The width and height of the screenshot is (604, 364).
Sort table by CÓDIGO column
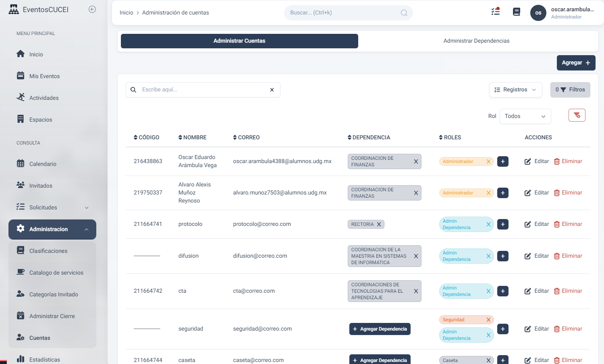coord(146,138)
